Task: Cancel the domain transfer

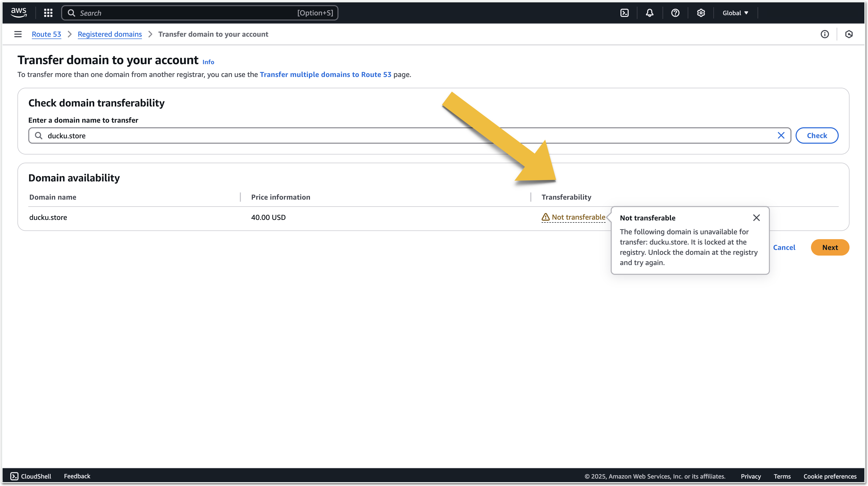Action: tap(784, 247)
